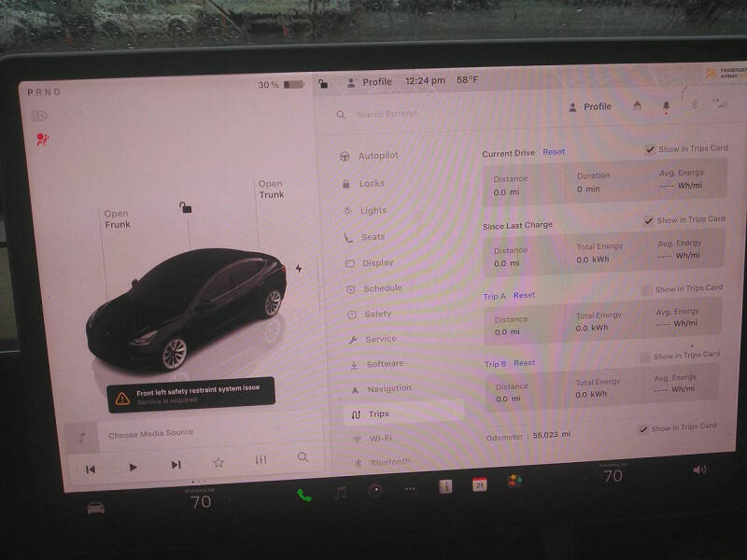Open Profile in settings header
The image size is (747, 560).
click(590, 107)
